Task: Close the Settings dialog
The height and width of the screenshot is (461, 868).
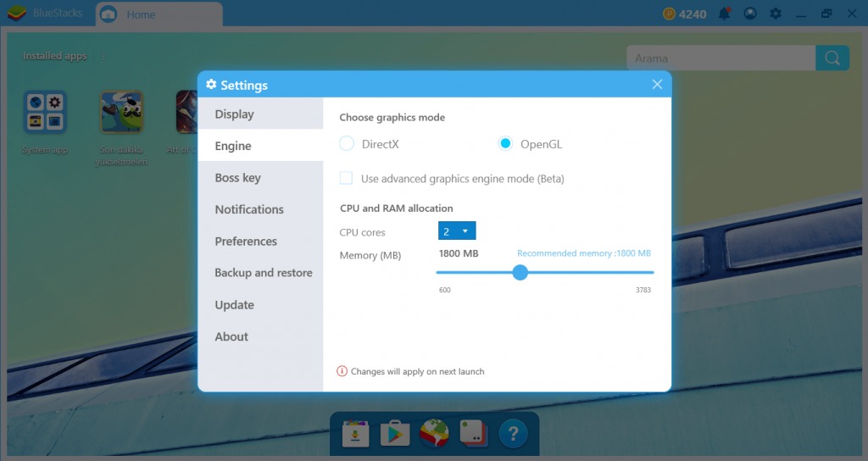Action: point(657,84)
